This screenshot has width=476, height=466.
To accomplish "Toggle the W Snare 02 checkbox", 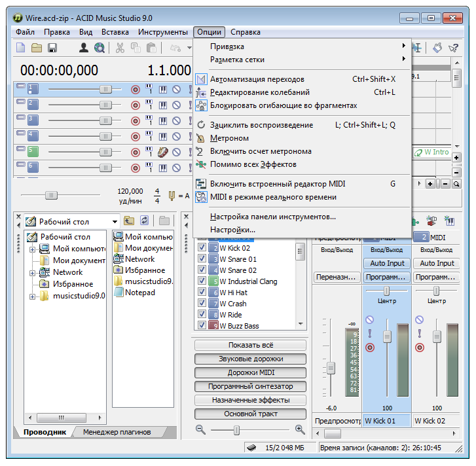I will click(x=202, y=270).
